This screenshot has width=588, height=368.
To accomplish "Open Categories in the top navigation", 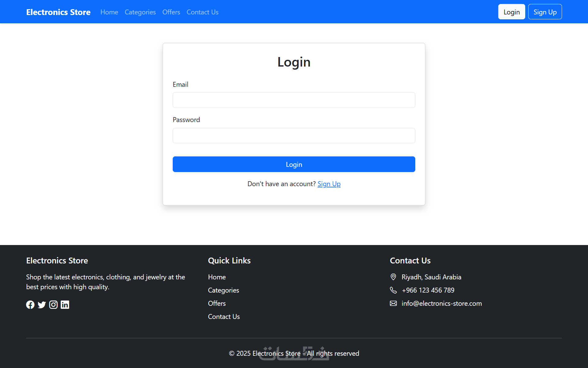I will pos(140,12).
